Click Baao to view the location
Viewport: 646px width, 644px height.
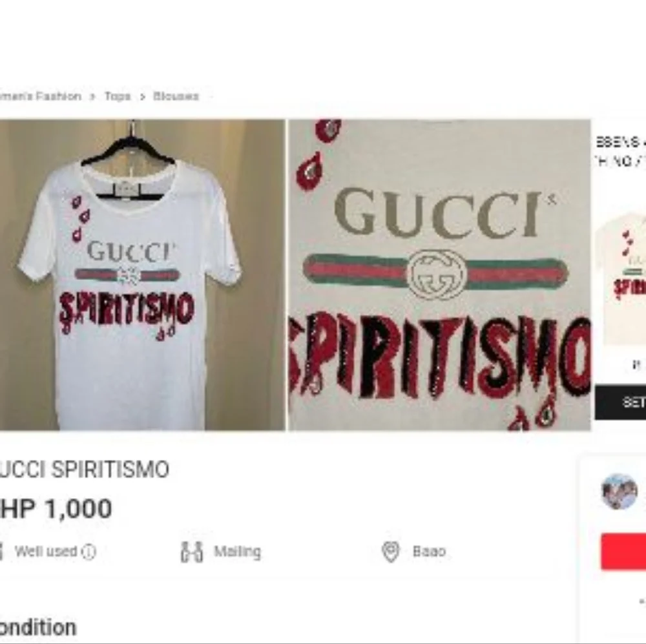[x=429, y=551]
